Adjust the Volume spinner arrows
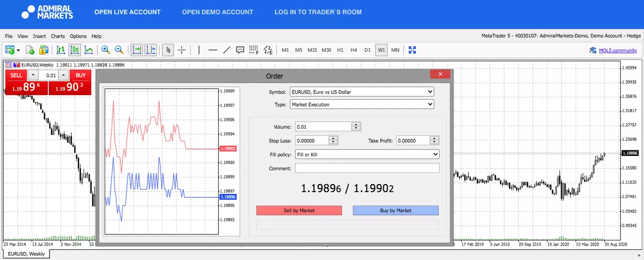644x260 pixels. coord(356,127)
